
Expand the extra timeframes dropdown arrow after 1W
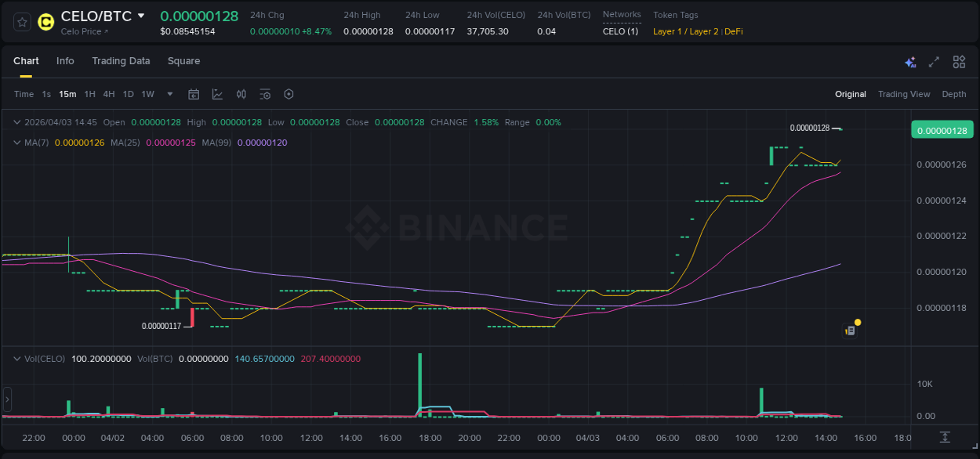[x=169, y=94]
